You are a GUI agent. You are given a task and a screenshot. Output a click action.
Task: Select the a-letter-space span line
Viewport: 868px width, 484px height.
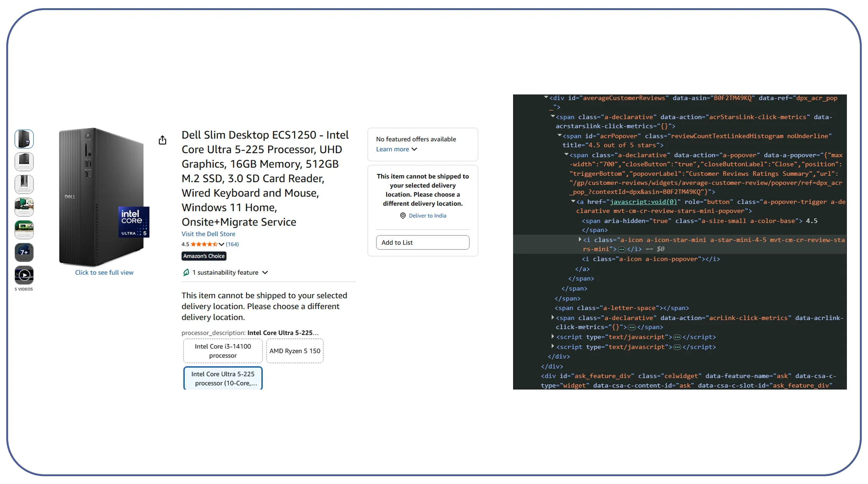pos(622,308)
